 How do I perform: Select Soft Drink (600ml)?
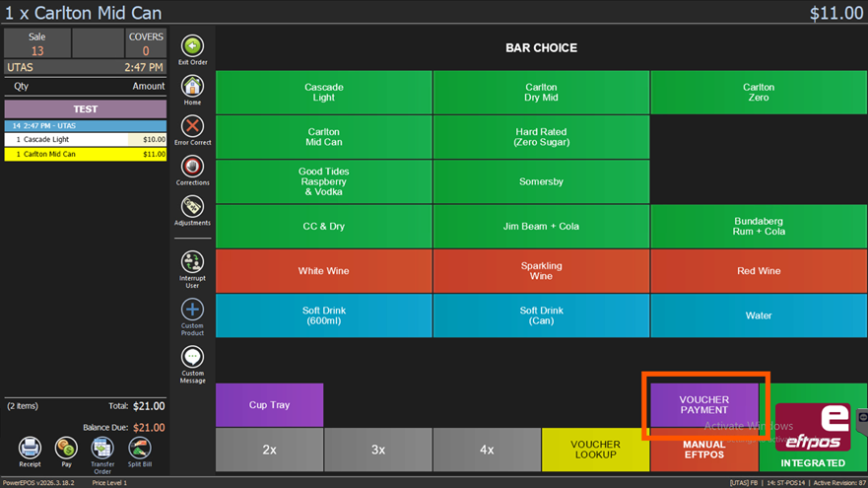(324, 315)
